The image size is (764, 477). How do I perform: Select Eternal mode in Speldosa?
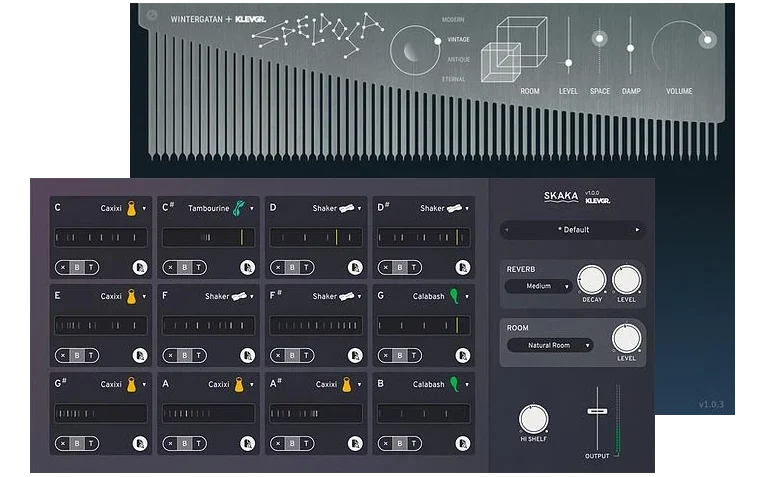pyautogui.click(x=454, y=79)
